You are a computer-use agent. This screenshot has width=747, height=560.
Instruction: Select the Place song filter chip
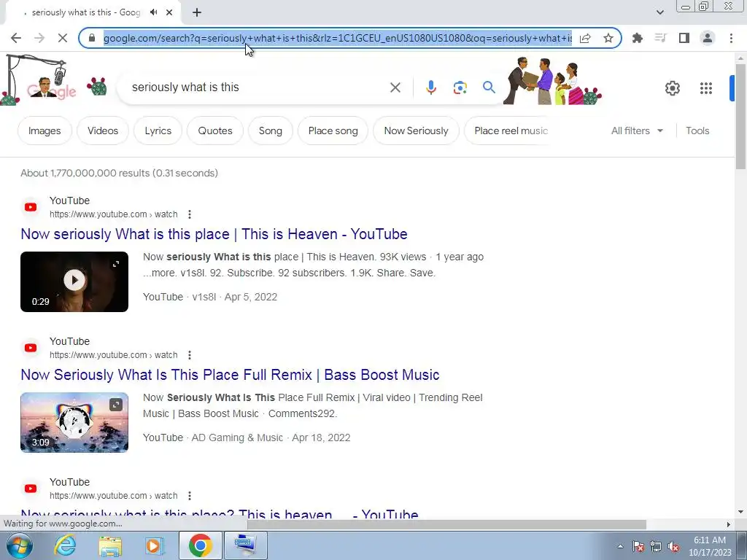pos(333,131)
